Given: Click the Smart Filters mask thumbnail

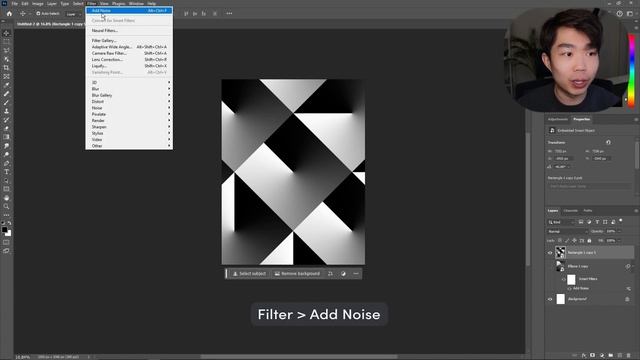Looking at the screenshot, I should (571, 280).
